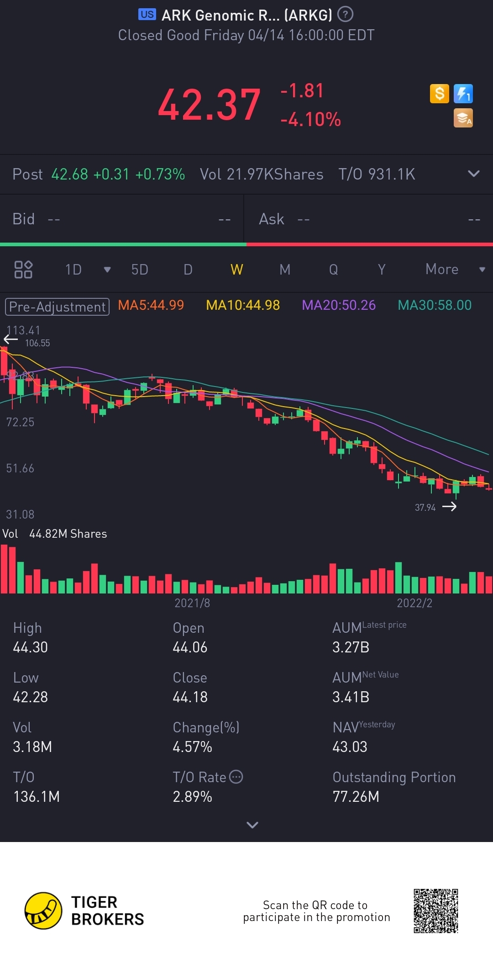
Task: Open the 1D interval dropdown arrow
Action: pos(107,270)
